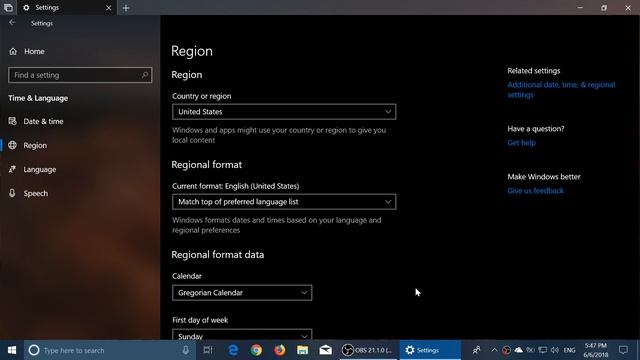Launch Google Chrome from taskbar
The image size is (640, 360).
[256, 350]
